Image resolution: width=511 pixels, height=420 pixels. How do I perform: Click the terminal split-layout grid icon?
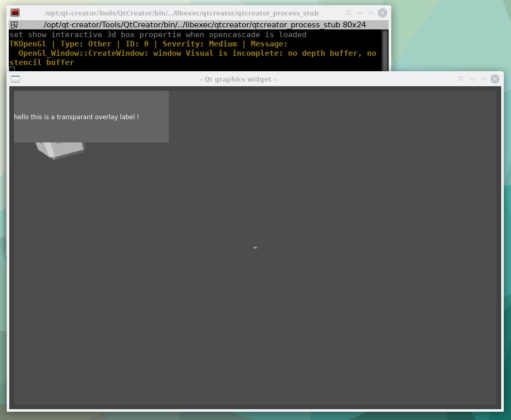[x=14, y=25]
